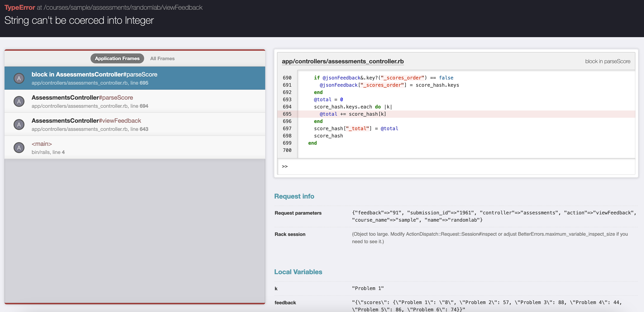Switch to All Frames tab
Screen dimensions: 644x312
[x=162, y=59]
